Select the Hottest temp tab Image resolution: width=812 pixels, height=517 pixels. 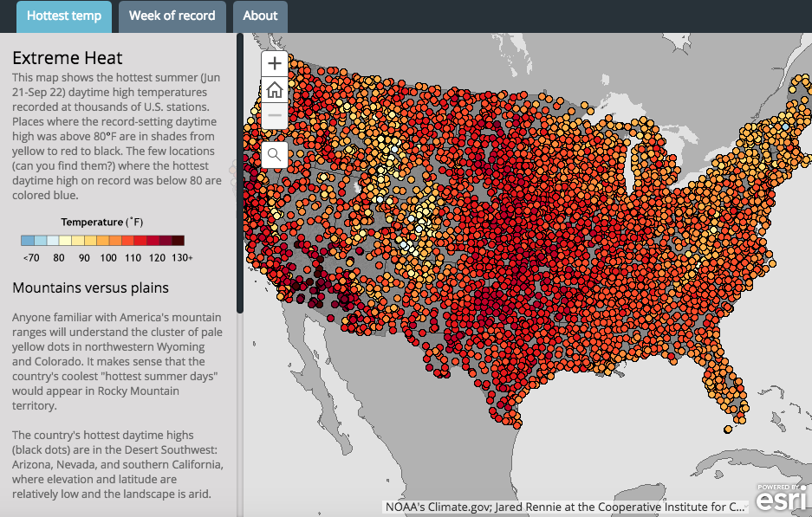63,16
